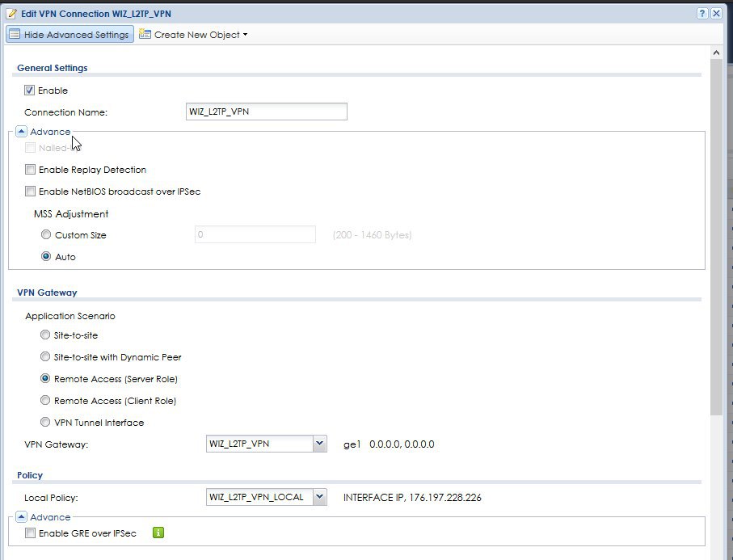Click the Local Policy combo box text

click(260, 497)
